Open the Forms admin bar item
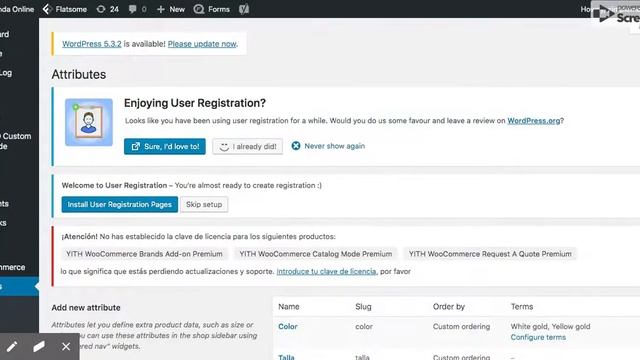The height and width of the screenshot is (360, 640). 211,9
